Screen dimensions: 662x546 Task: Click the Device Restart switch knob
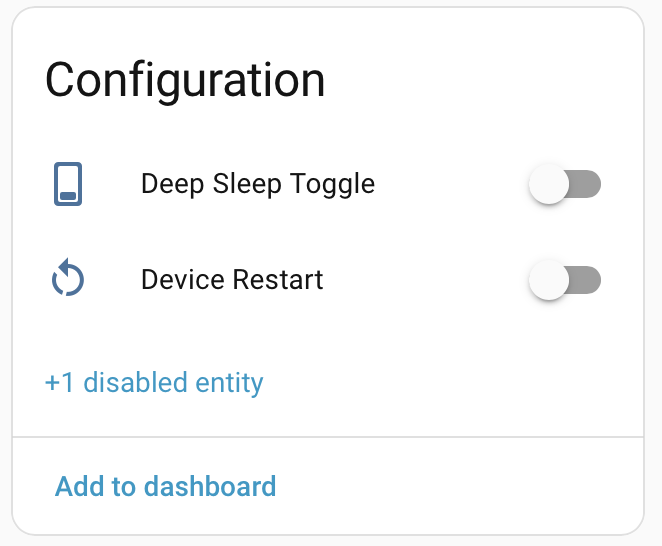pos(548,280)
